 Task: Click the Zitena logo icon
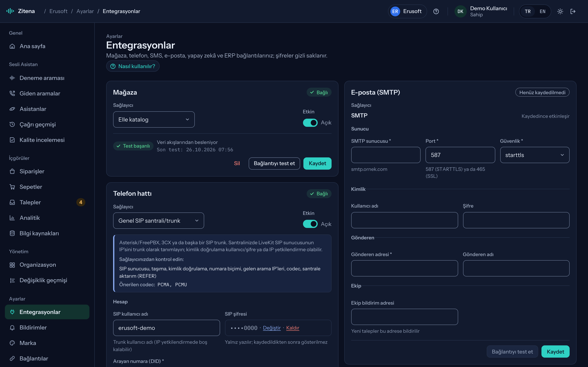click(10, 11)
